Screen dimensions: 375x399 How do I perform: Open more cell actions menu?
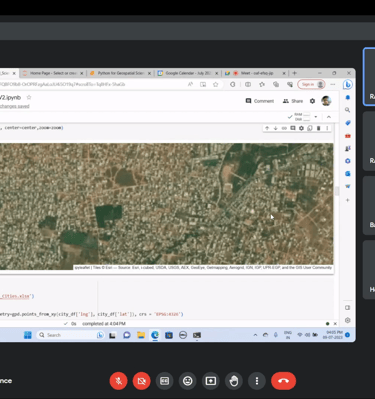[x=327, y=128]
